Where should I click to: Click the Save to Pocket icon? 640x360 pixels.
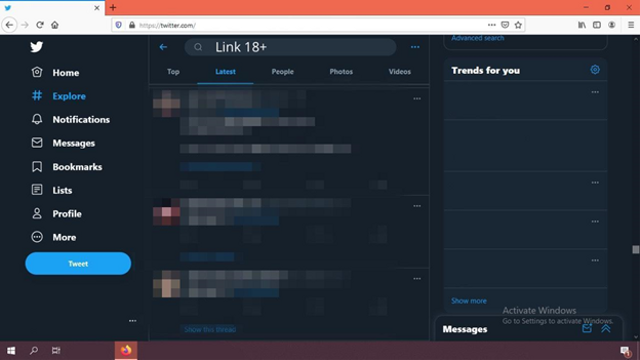(x=505, y=25)
